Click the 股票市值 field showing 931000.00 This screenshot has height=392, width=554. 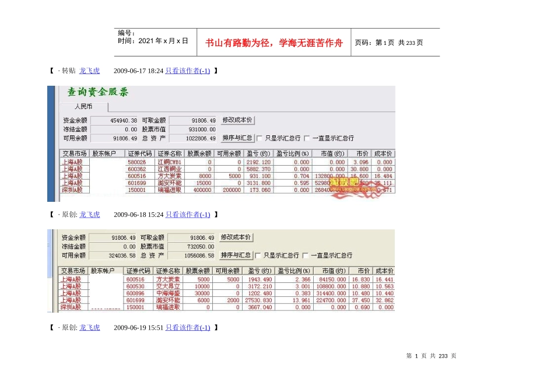(193, 129)
